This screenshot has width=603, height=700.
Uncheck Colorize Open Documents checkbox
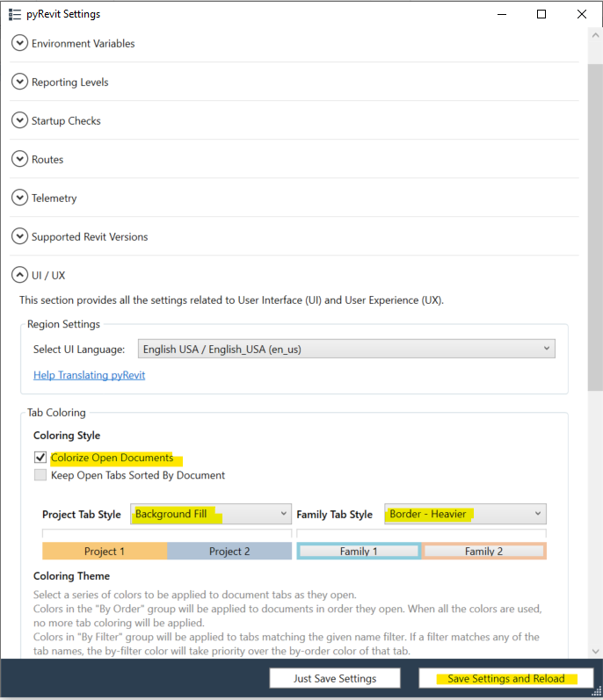click(x=40, y=458)
